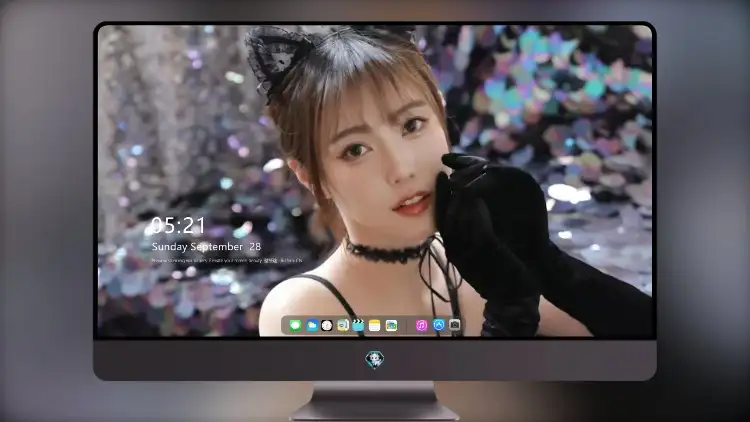Open the yellow Notes app icon
The image size is (750, 422).
pyautogui.click(x=375, y=325)
